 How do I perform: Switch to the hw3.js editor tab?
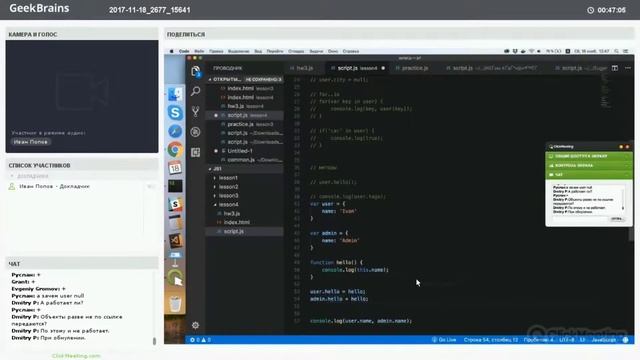click(x=304, y=68)
